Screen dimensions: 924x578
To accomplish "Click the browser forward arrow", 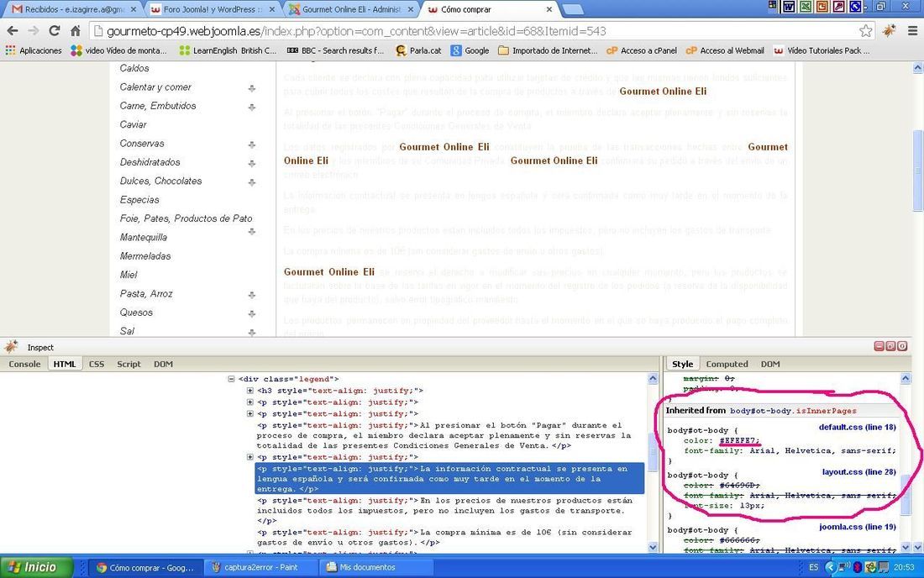I will pyautogui.click(x=34, y=30).
